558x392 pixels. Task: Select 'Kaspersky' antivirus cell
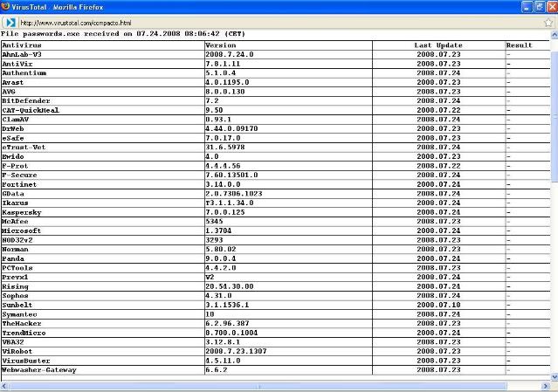(x=103, y=212)
